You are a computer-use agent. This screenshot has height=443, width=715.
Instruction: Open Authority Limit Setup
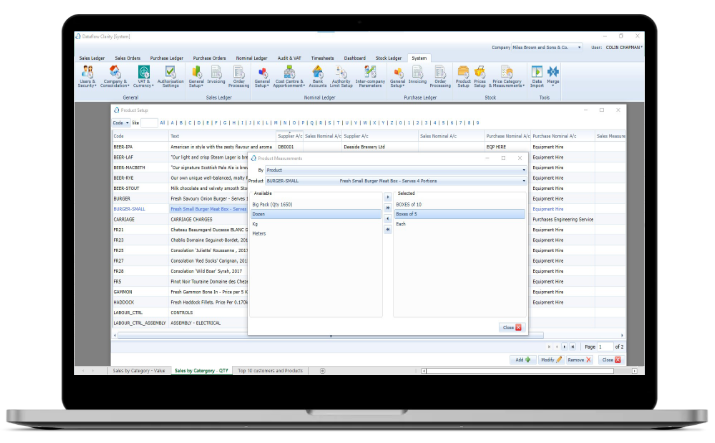(341, 76)
